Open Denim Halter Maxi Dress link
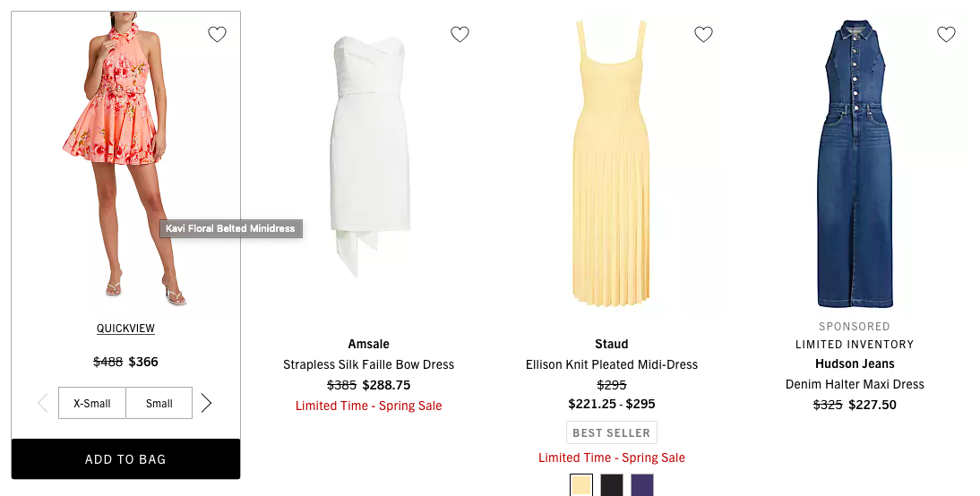Screen dimensions: 980x496 tap(855, 384)
